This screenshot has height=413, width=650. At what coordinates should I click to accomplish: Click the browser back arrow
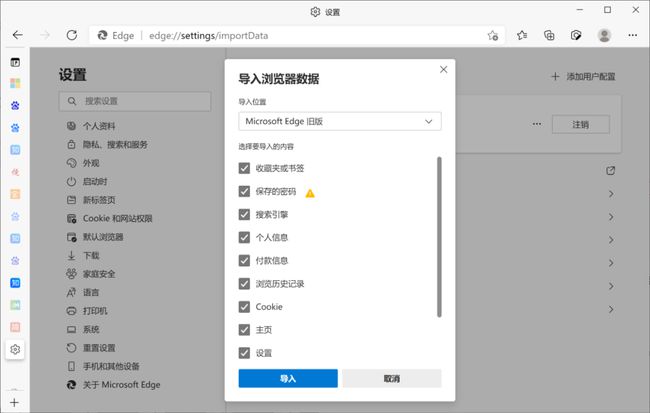pyautogui.click(x=17, y=35)
